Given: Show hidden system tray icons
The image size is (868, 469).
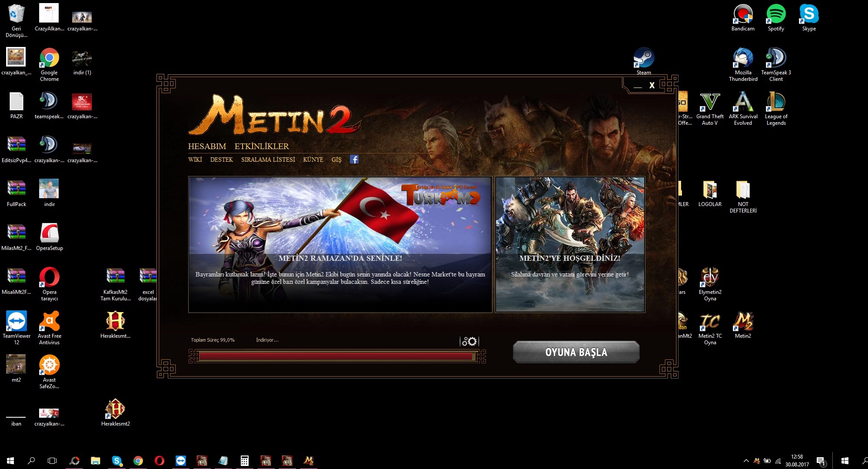Looking at the screenshot, I should (x=746, y=461).
